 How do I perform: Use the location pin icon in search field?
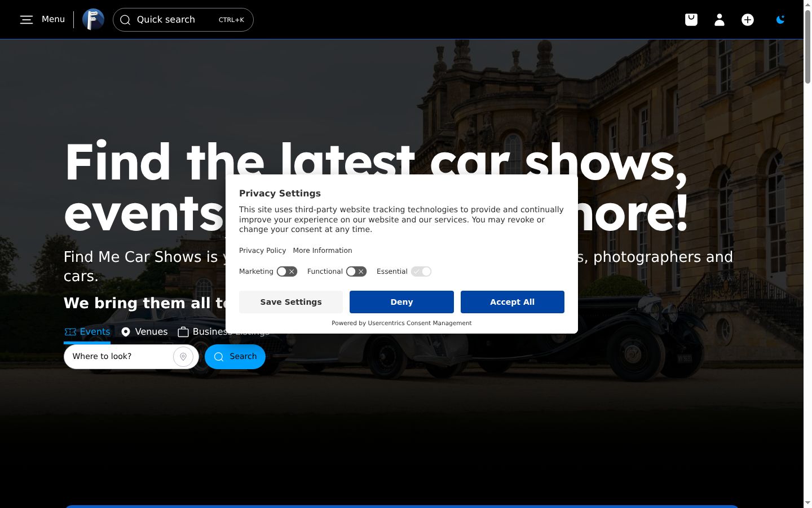(183, 357)
